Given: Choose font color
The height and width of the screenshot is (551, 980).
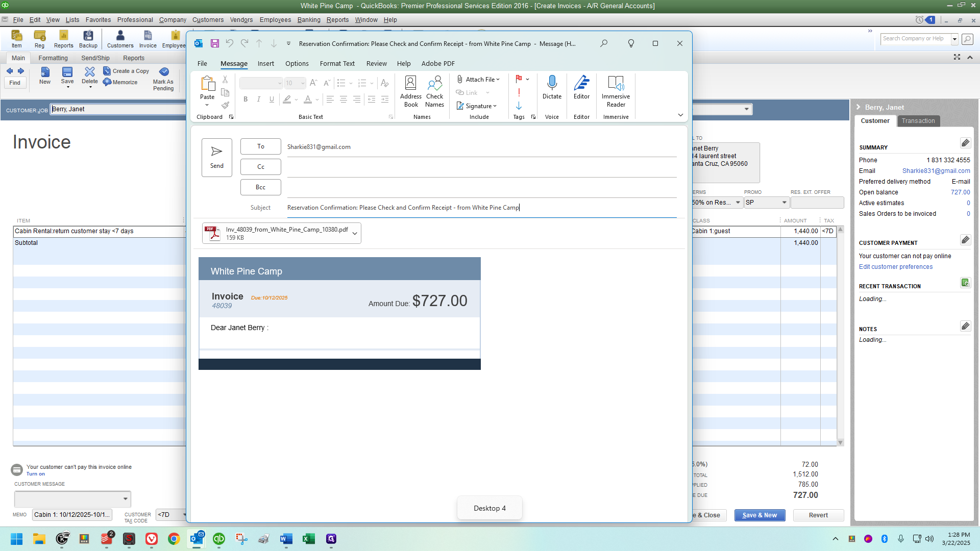Looking at the screenshot, I should coord(308,99).
